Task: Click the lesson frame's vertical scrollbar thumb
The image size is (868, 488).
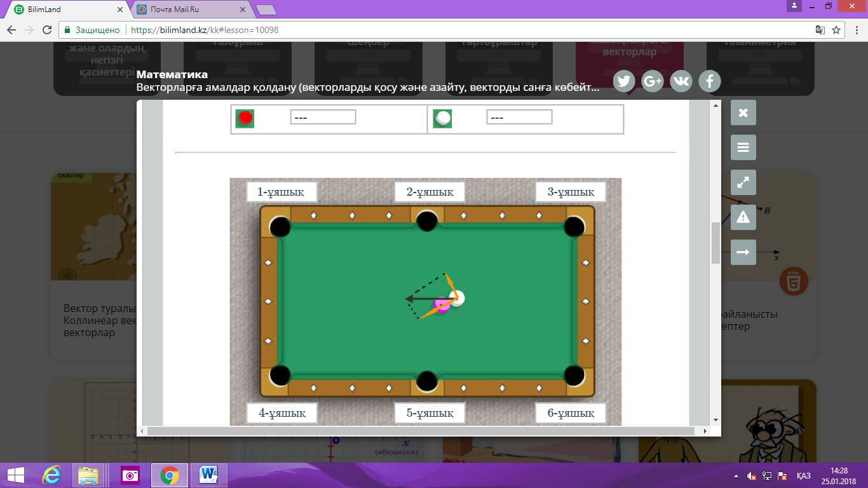Action: (715, 243)
